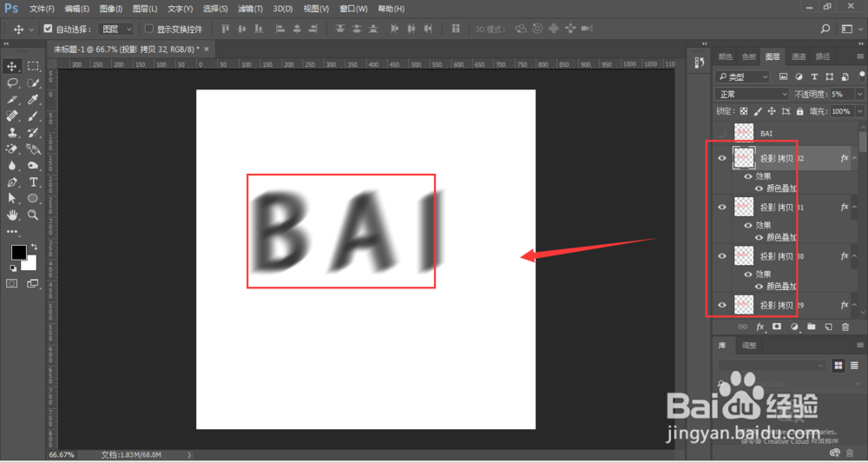
Task: Switch to the 通道 tab
Action: [x=799, y=56]
